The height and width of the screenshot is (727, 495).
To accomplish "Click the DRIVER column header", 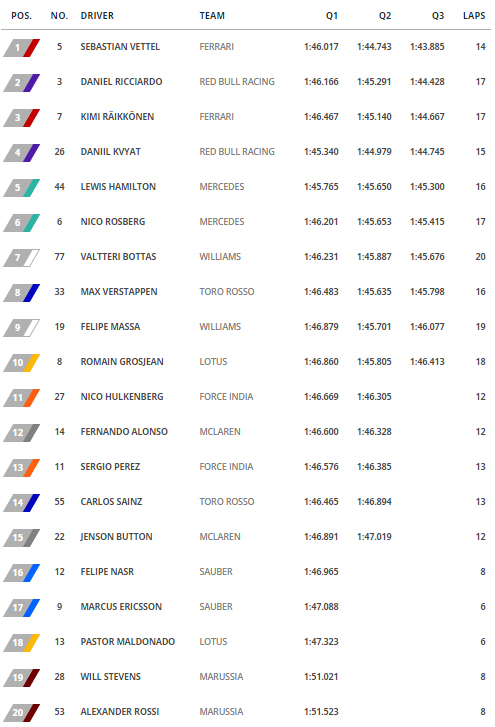I will [97, 16].
